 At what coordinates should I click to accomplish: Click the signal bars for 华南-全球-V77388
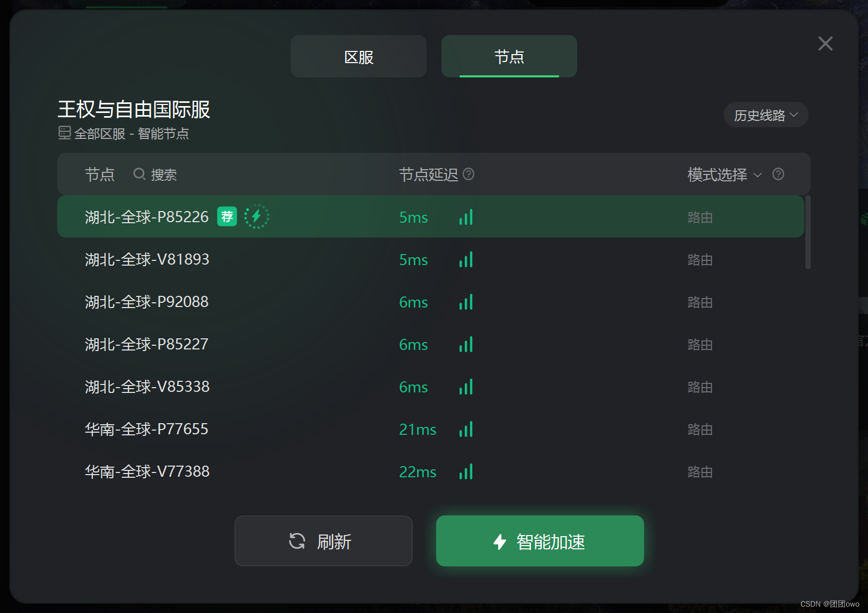(x=465, y=472)
